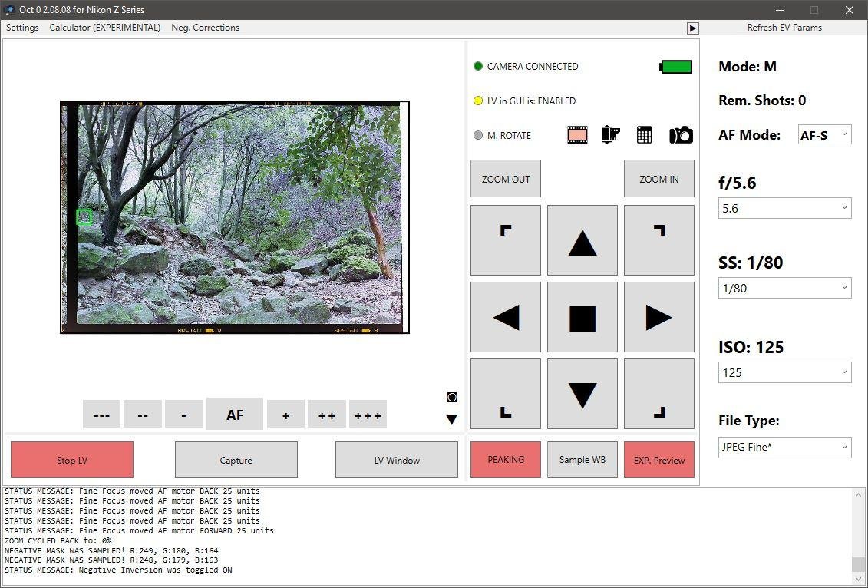Pan down with the down arrow
Image resolution: width=868 pixels, height=588 pixels.
(583, 394)
